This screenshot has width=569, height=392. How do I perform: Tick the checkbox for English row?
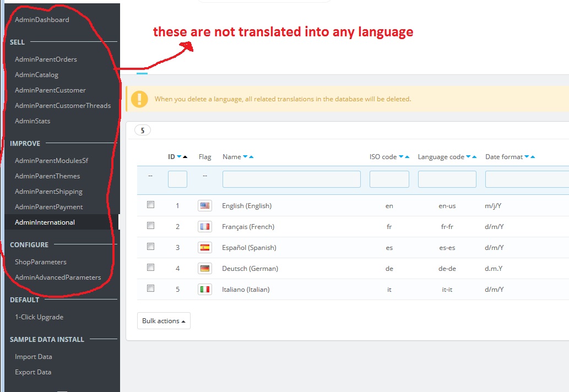[x=150, y=205]
